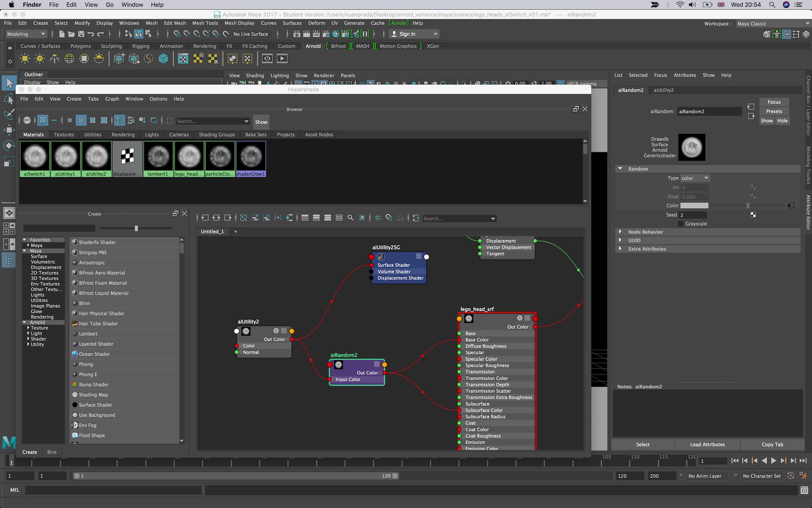The width and height of the screenshot is (812, 508).
Task: Switch to the Textures tab in browser
Action: click(x=64, y=135)
